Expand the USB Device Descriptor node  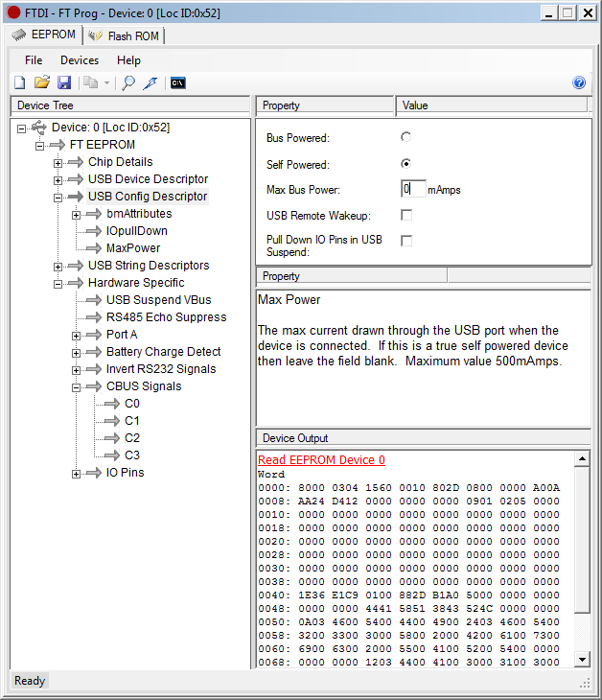(x=58, y=180)
